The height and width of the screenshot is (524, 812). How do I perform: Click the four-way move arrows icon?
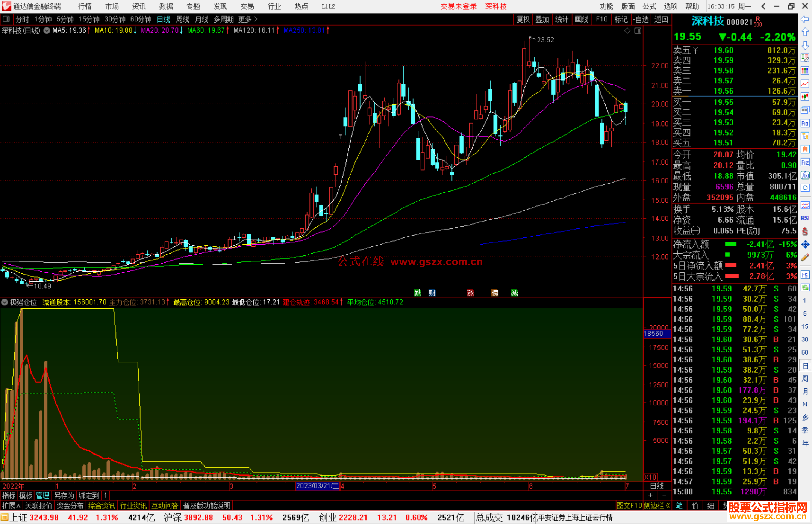[x=805, y=245]
